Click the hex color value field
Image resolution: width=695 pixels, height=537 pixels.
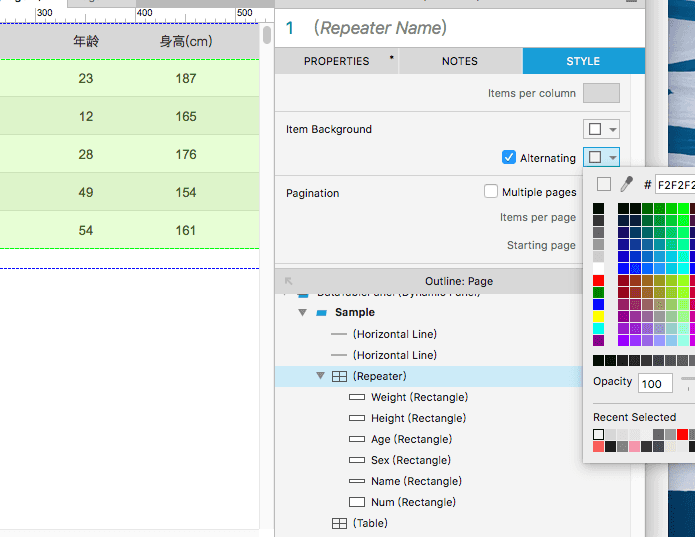(675, 185)
